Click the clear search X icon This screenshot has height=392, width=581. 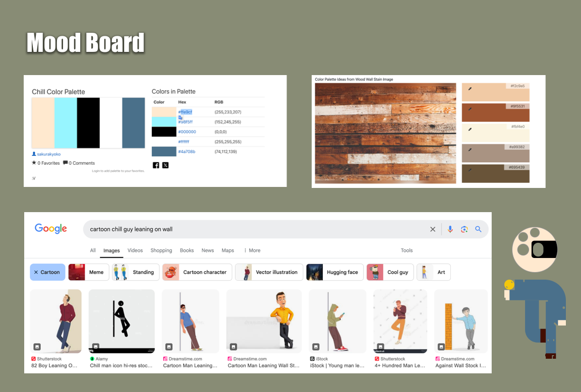433,229
